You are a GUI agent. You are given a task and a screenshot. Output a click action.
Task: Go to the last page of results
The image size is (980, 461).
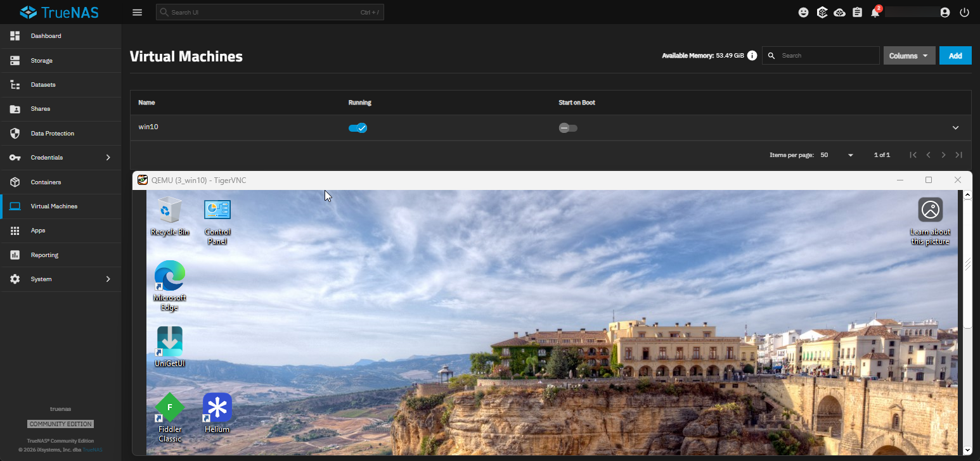958,155
